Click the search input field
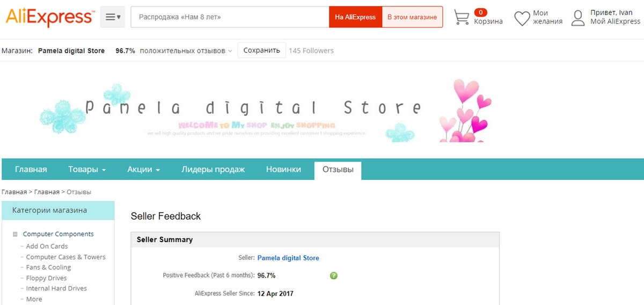This screenshot has width=644, height=305. (x=230, y=17)
